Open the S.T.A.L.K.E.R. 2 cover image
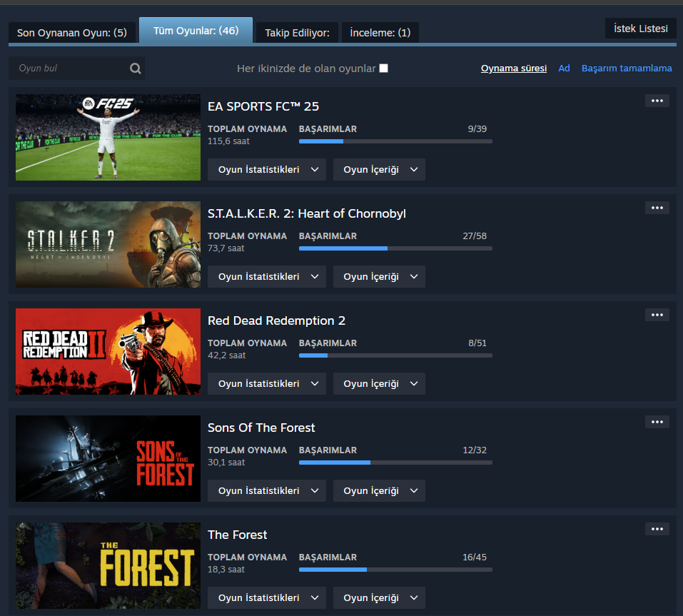 coord(108,244)
